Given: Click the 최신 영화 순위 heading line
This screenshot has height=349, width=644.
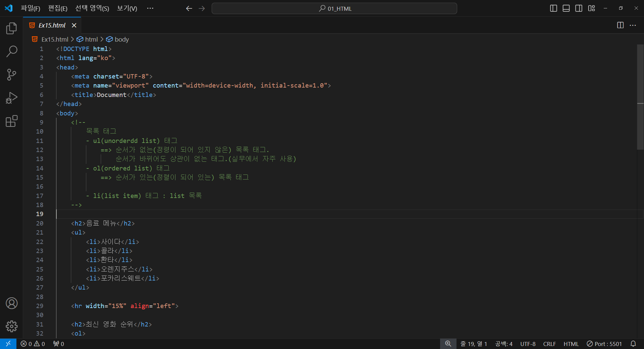Looking at the screenshot, I should click(111, 325).
